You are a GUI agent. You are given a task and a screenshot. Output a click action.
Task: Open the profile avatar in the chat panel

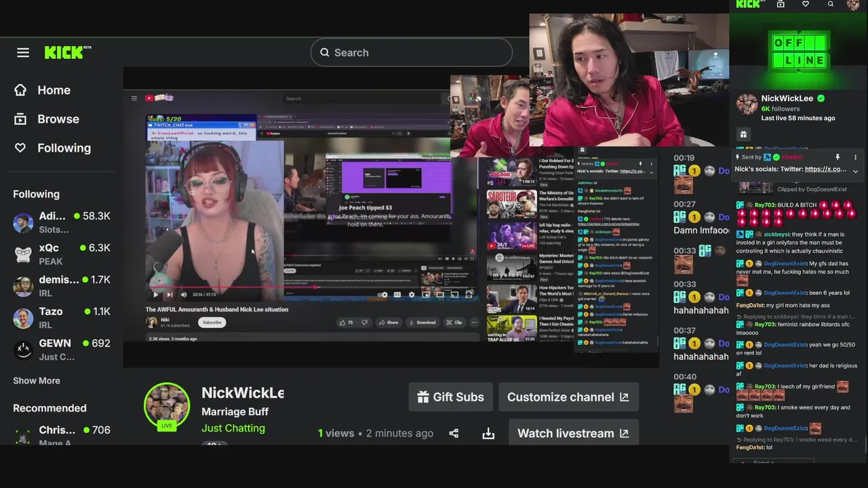(x=854, y=5)
